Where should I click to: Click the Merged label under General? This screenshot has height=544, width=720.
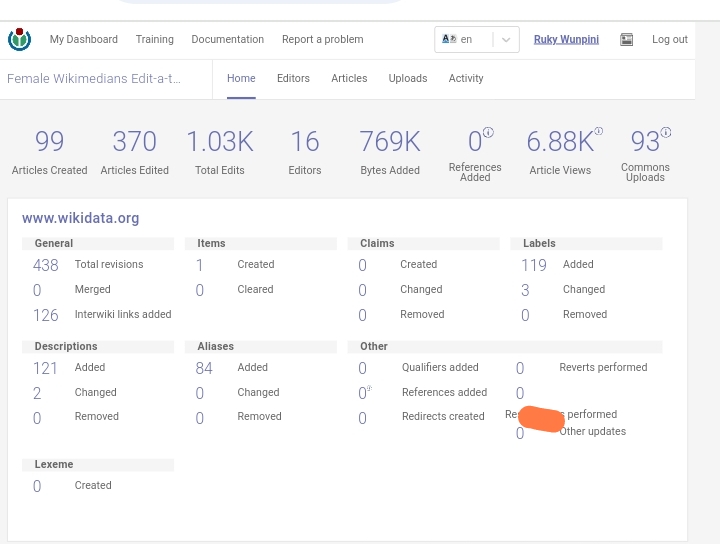pos(93,290)
